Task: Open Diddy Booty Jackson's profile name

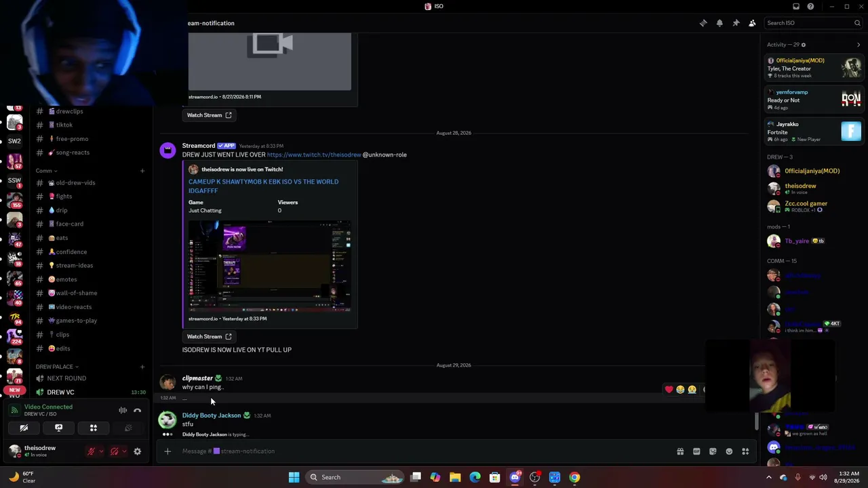Action: coord(212,415)
